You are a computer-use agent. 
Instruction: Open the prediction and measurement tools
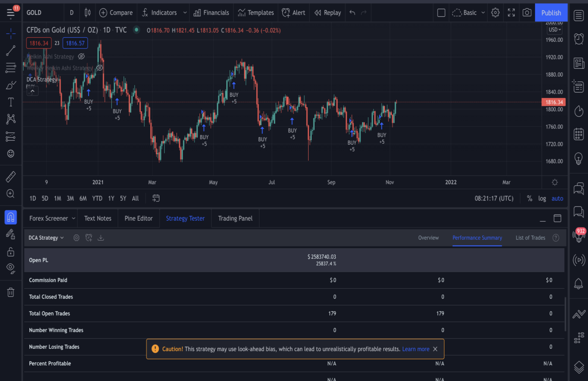[11, 136]
